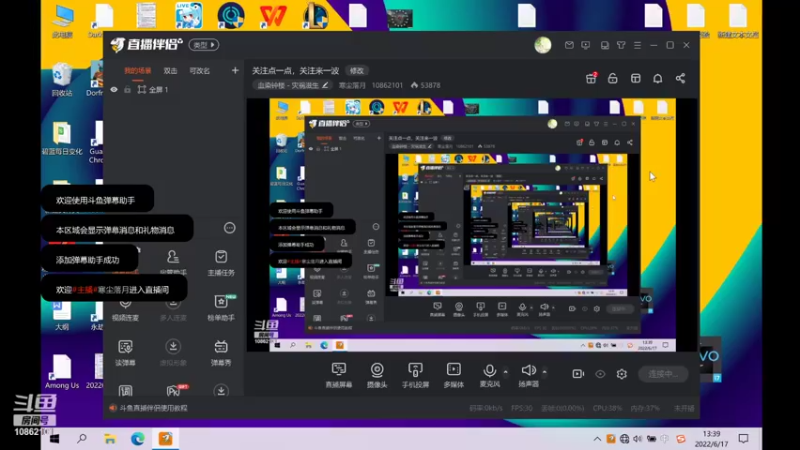This screenshot has width=800, height=450.
Task: Open the gift box icon with badge
Action: point(591,78)
